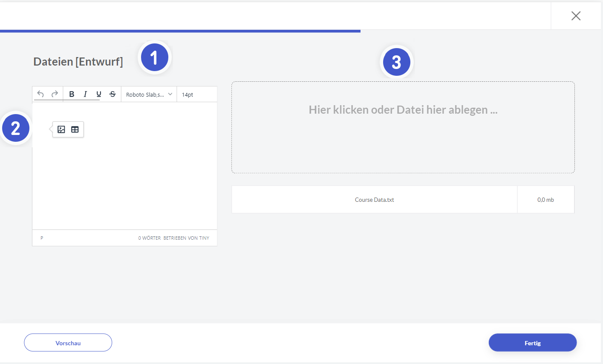Insert a table via quick toolbar

(x=75, y=129)
